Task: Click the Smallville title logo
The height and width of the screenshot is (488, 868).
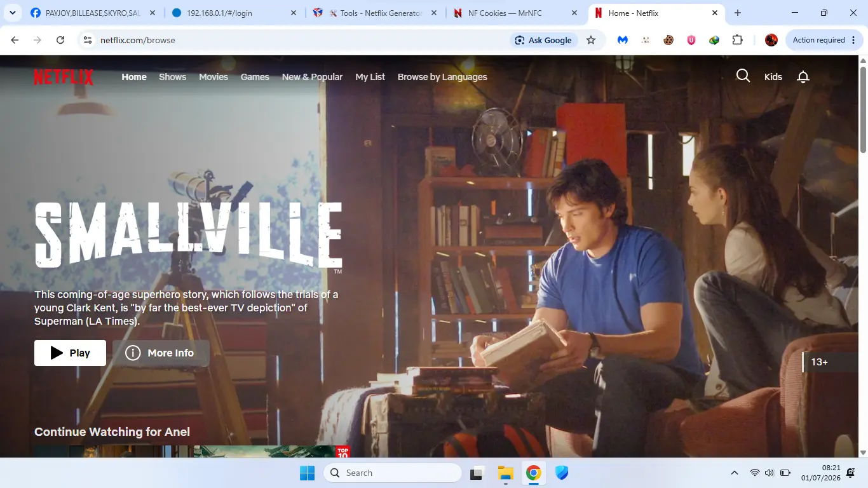Action: [x=188, y=236]
